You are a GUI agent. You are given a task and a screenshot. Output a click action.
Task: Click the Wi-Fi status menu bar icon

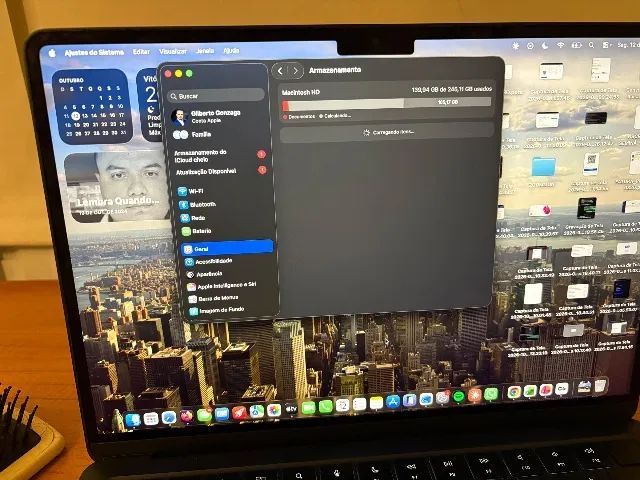pyautogui.click(x=561, y=45)
